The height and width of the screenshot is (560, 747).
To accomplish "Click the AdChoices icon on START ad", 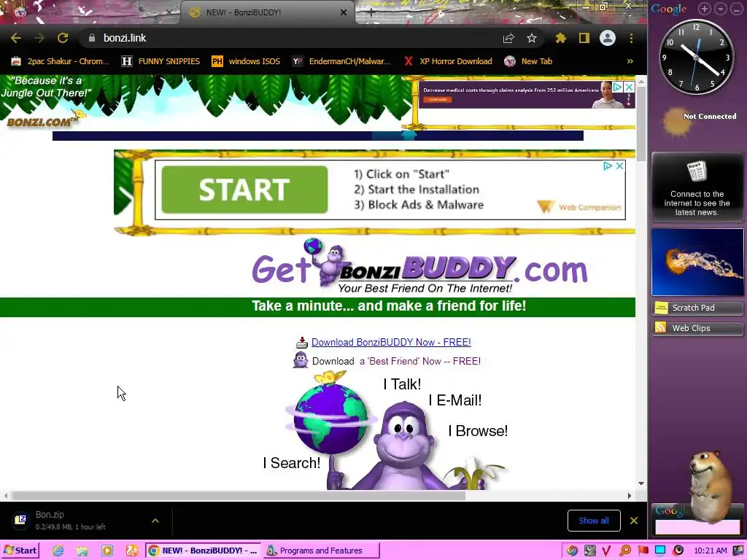I will [608, 166].
